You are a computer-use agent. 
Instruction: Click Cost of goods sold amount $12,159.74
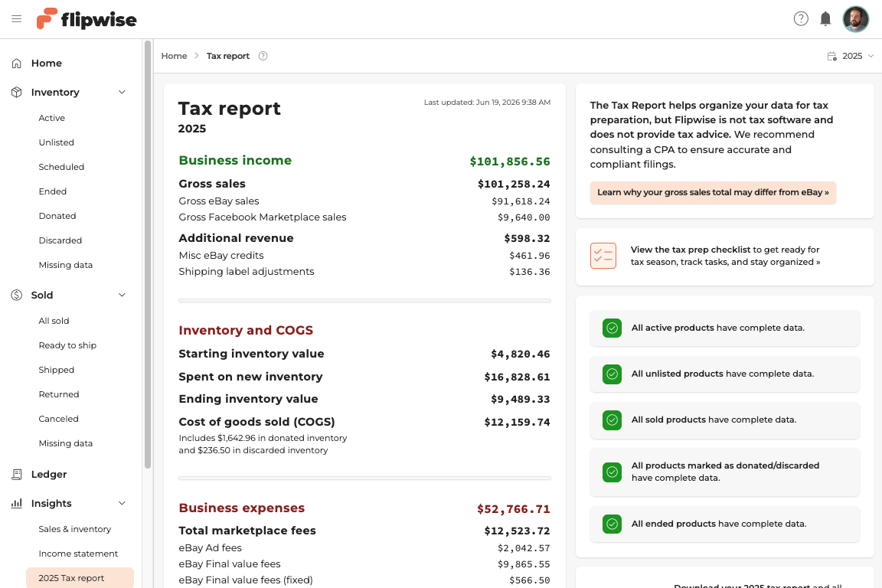pos(517,423)
